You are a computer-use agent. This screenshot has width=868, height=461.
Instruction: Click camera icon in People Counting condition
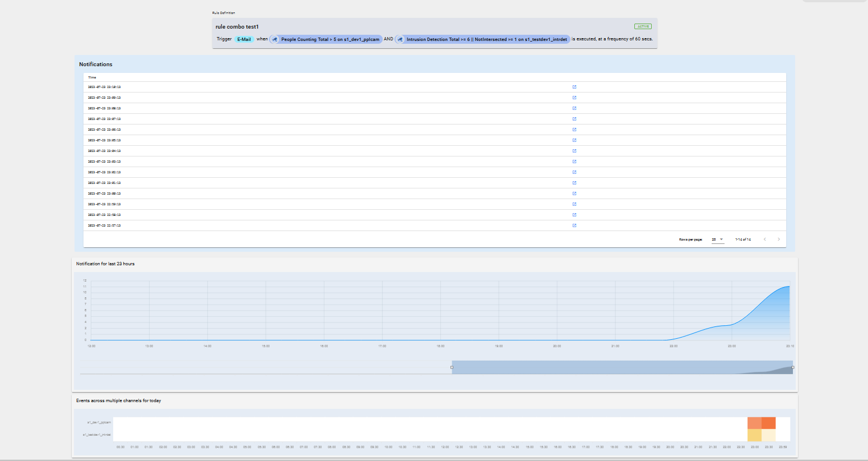275,39
